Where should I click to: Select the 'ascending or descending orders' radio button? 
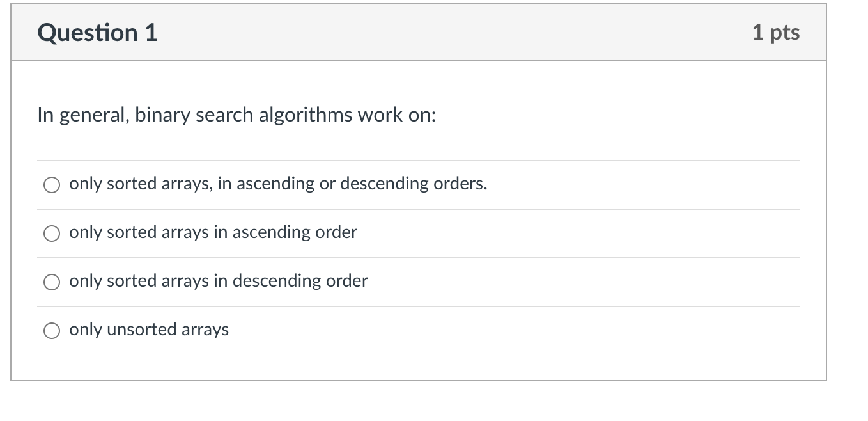click(52, 185)
